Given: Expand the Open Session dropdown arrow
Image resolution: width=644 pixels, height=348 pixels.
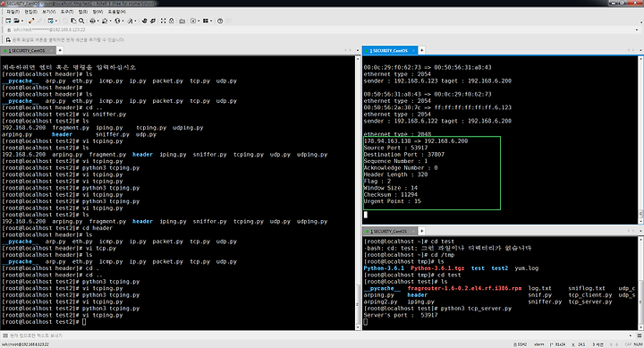Looking at the screenshot, I should pyautogui.click(x=22, y=21).
